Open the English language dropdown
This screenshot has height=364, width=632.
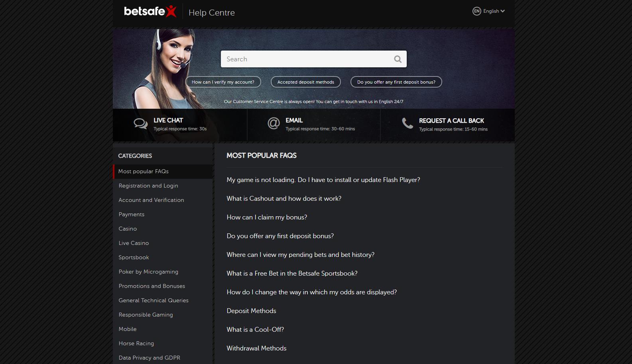(x=494, y=11)
